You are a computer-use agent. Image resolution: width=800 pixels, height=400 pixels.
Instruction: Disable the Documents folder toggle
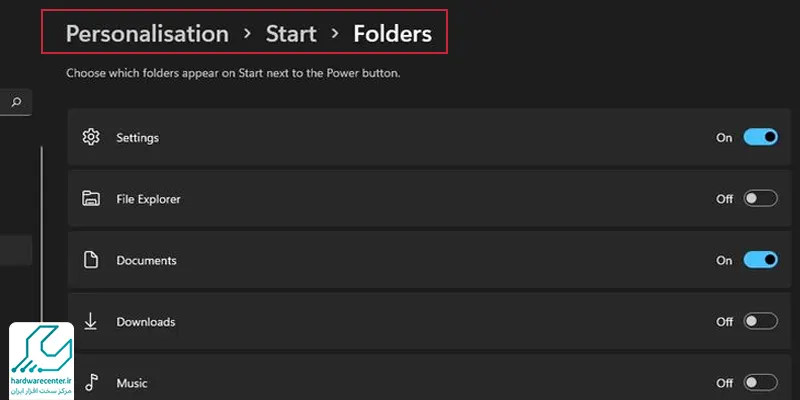[x=760, y=260]
